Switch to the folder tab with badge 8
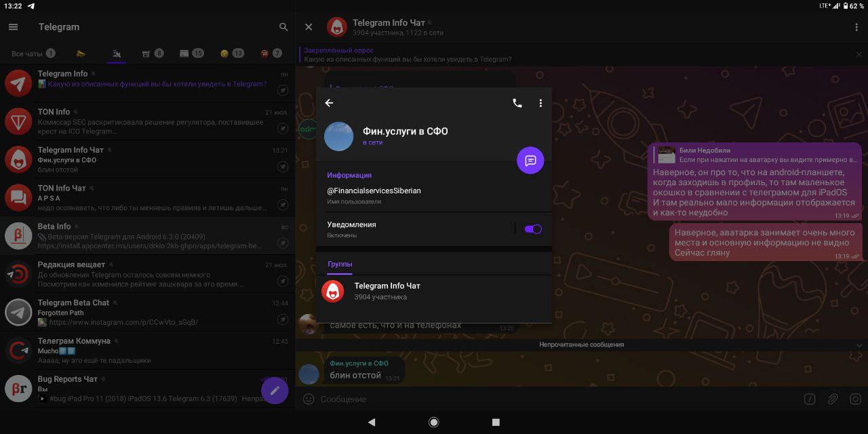 [153, 54]
